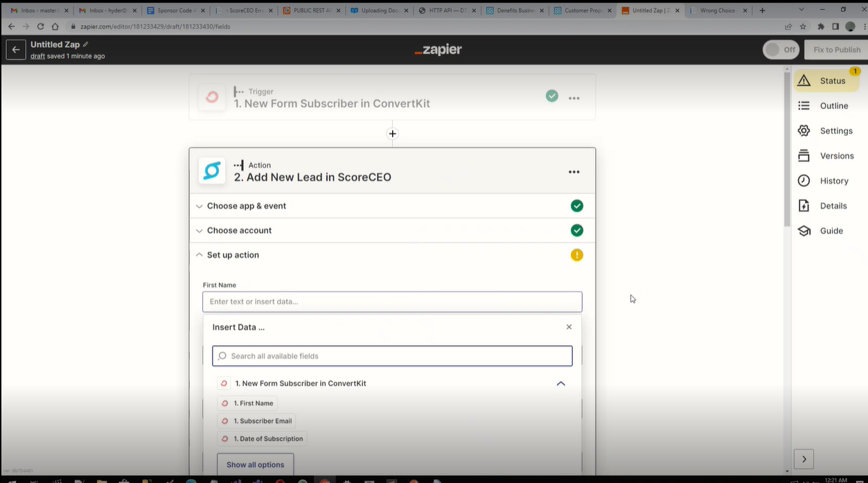This screenshot has height=483, width=868.
Task: Open a new browser tab
Action: click(762, 10)
